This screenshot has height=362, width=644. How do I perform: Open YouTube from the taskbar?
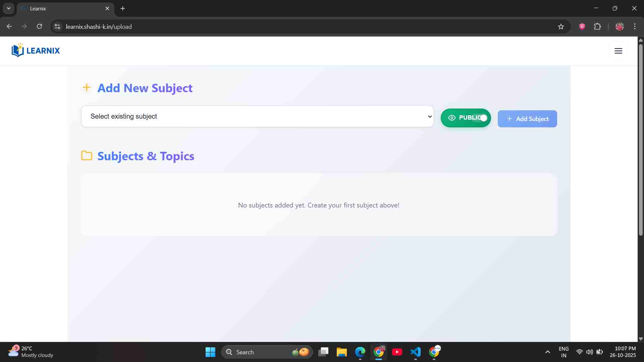(x=397, y=352)
